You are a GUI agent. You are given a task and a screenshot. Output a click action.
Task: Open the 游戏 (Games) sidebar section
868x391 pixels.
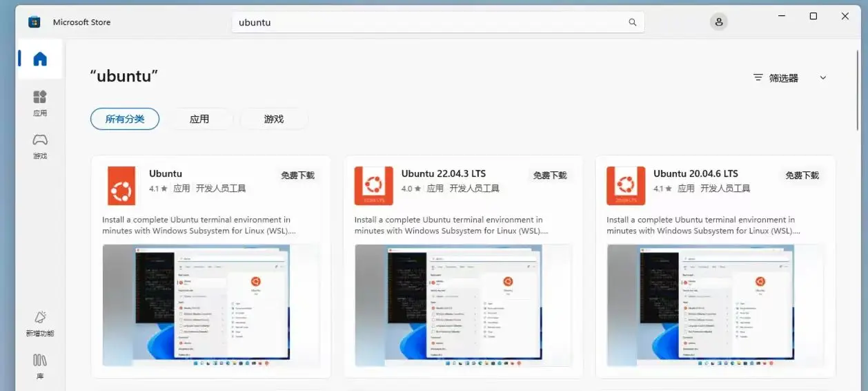pyautogui.click(x=40, y=146)
